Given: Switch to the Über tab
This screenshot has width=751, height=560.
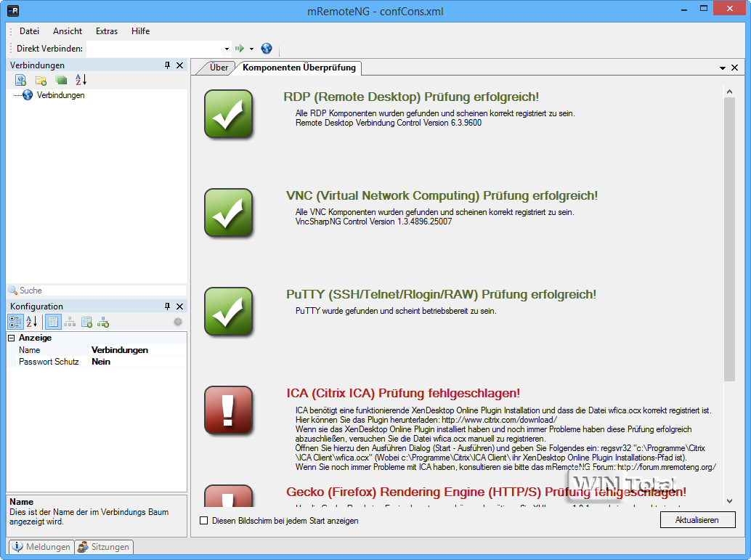Looking at the screenshot, I should [219, 68].
